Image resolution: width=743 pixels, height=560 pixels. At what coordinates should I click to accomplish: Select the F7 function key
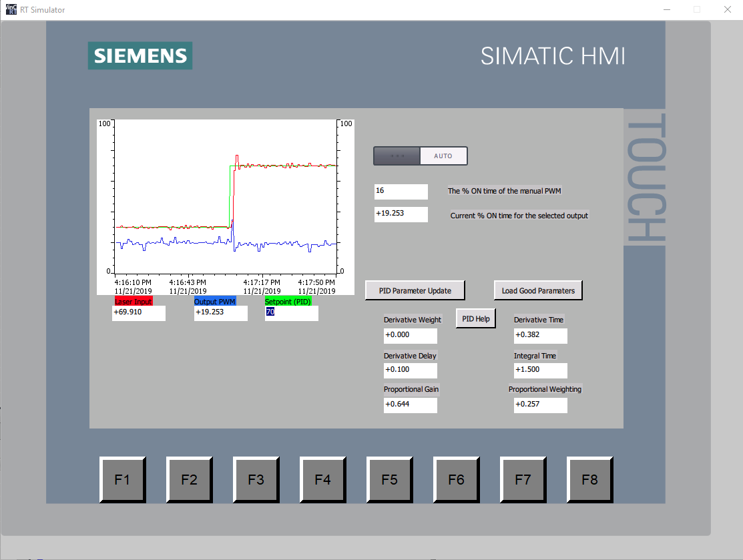pos(523,480)
